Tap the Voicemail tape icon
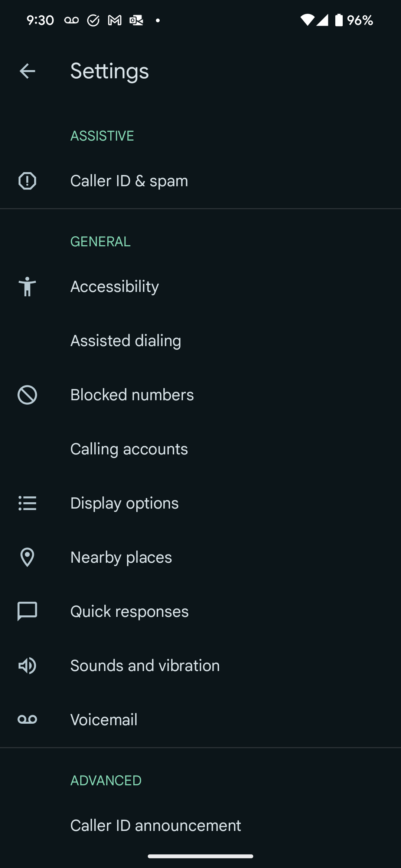The width and height of the screenshot is (401, 868). pos(27,720)
